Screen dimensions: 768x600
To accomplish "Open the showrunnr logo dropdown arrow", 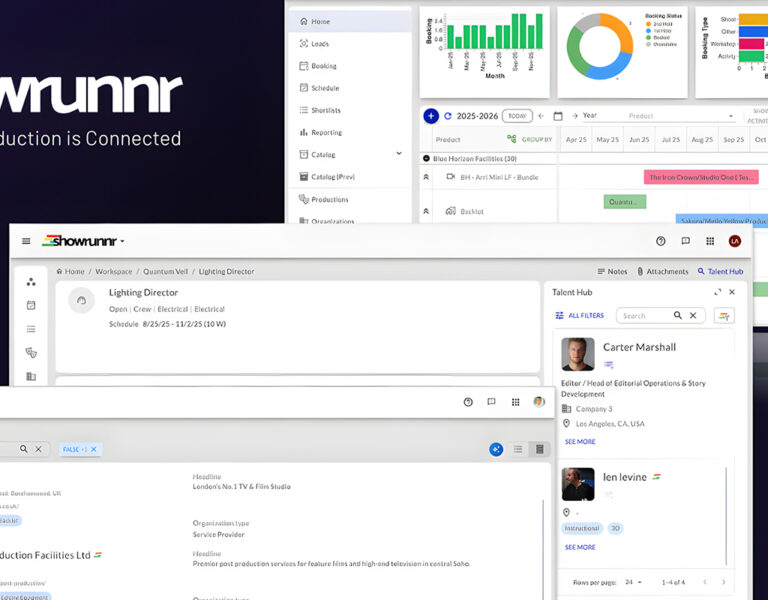I will pyautogui.click(x=122, y=241).
